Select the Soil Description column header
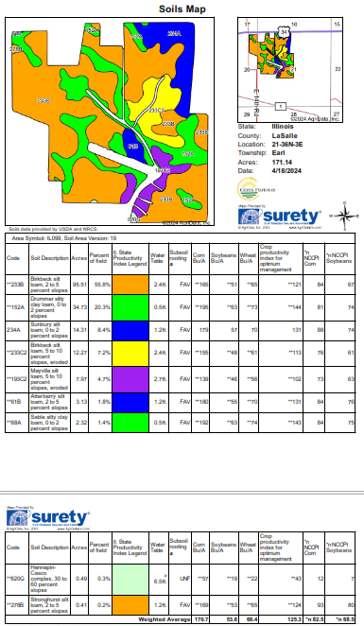364x626 pixels. 49,258
